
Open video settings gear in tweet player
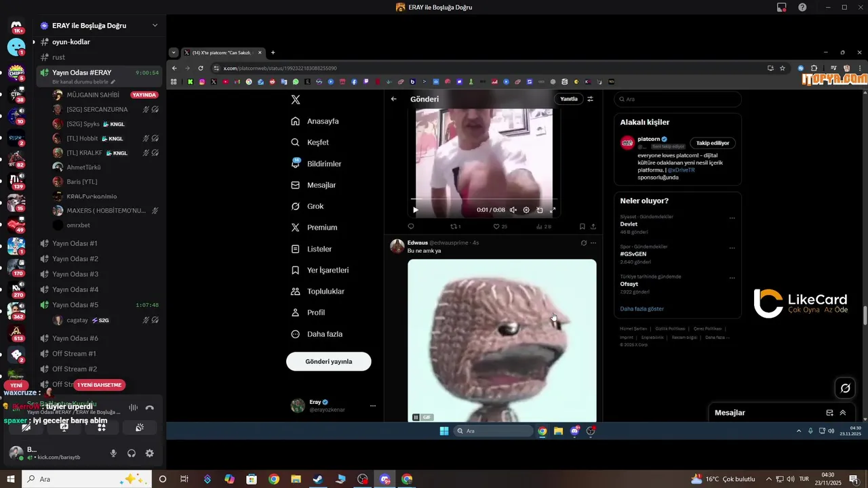click(x=526, y=210)
